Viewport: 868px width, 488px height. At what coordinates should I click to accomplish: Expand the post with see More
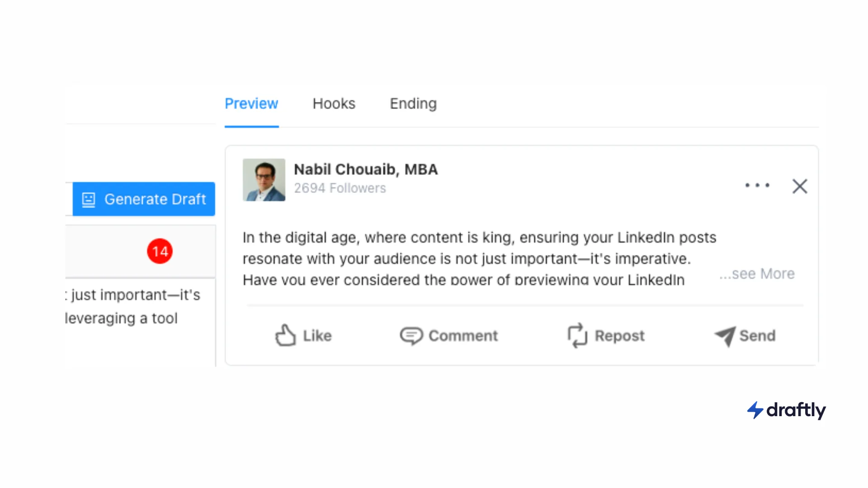757,274
